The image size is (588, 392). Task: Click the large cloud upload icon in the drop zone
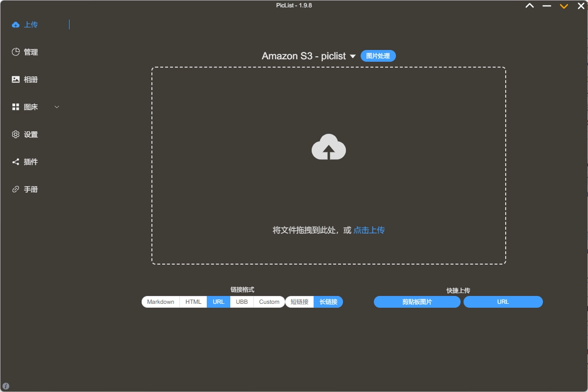(x=329, y=147)
